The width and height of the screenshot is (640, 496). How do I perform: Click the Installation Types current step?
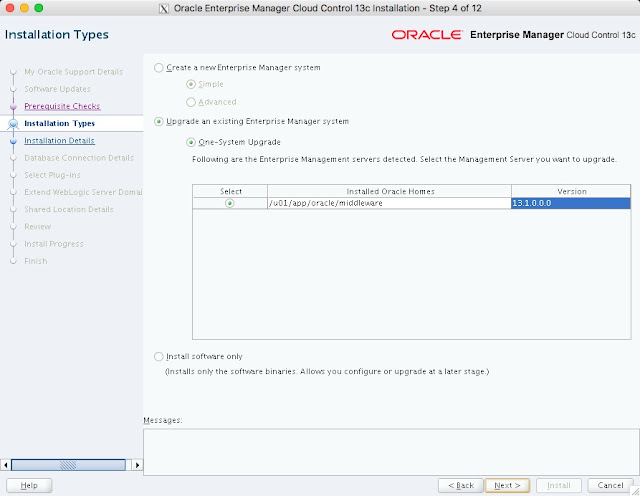click(x=60, y=123)
